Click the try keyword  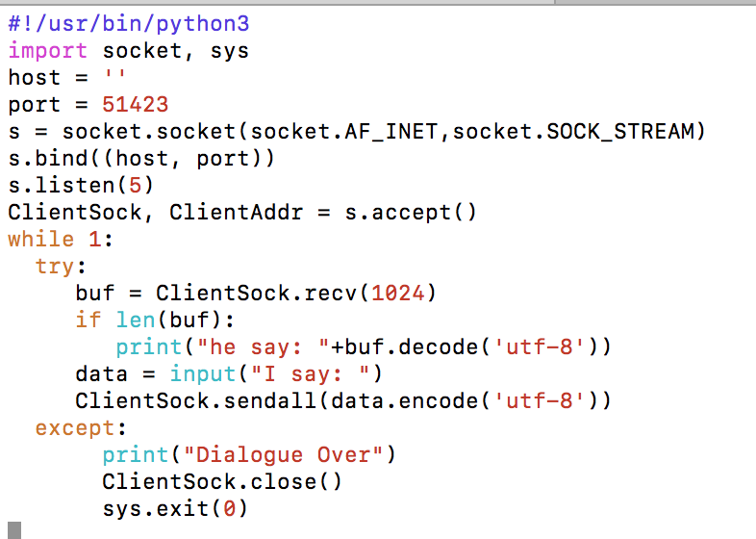tap(55, 267)
